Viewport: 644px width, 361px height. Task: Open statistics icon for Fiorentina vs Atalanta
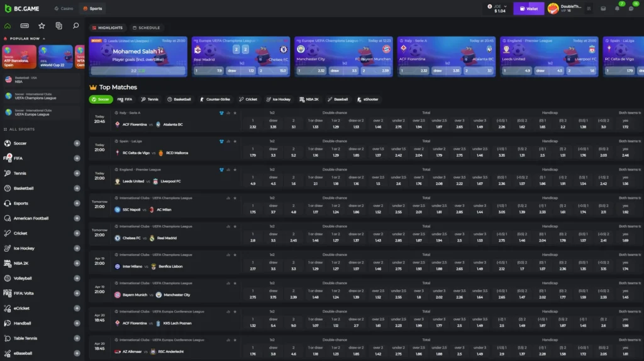tap(228, 113)
